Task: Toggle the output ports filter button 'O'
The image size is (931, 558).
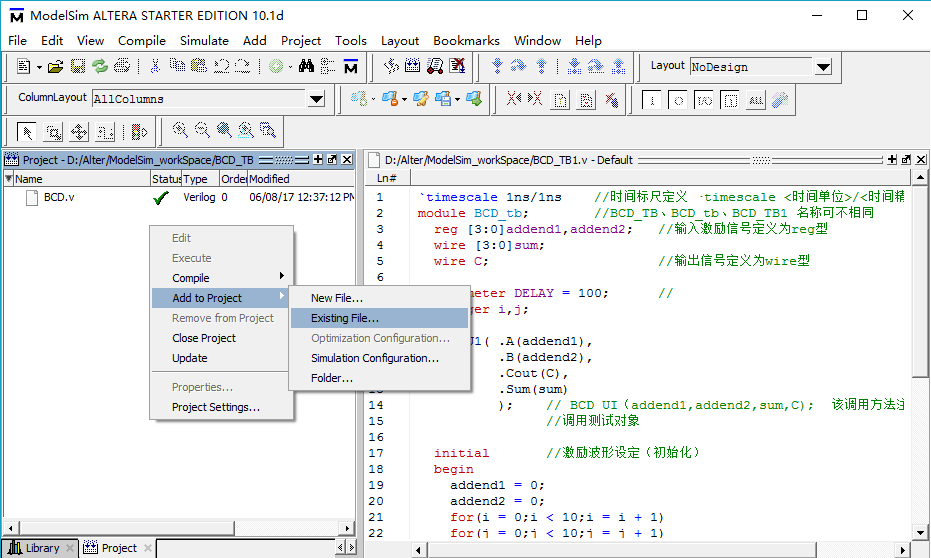Action: point(678,100)
